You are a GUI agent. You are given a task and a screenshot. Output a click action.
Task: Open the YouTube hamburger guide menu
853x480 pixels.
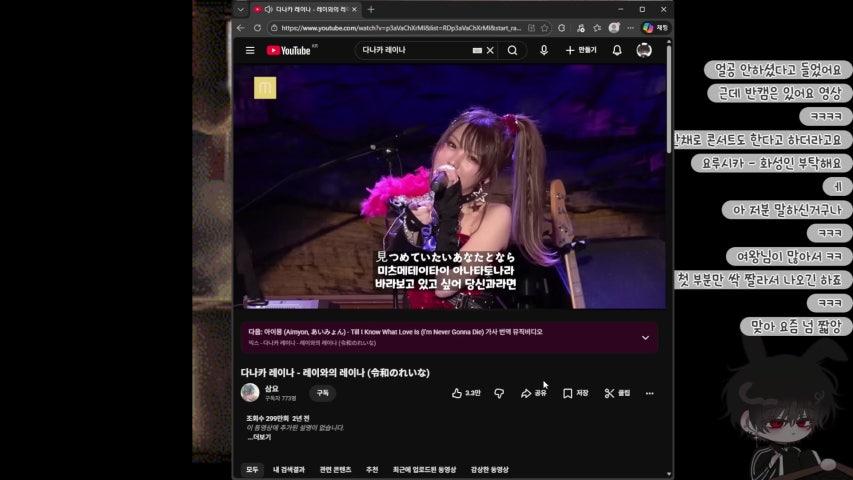pos(250,50)
